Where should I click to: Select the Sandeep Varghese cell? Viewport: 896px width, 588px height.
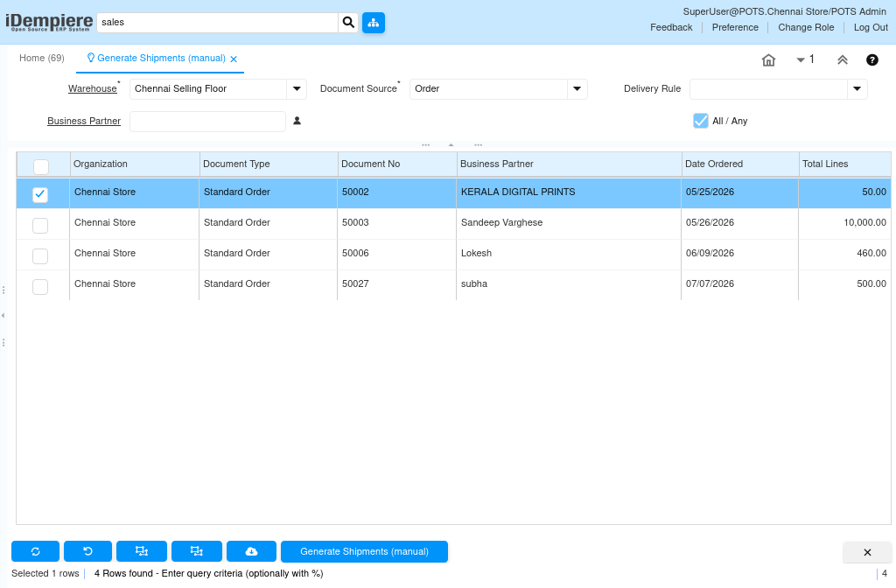tap(569, 223)
